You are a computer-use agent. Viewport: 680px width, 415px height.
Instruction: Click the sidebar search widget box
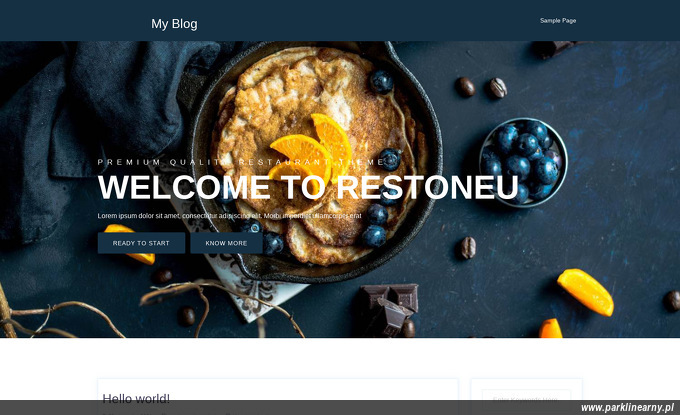pyautogui.click(x=526, y=397)
